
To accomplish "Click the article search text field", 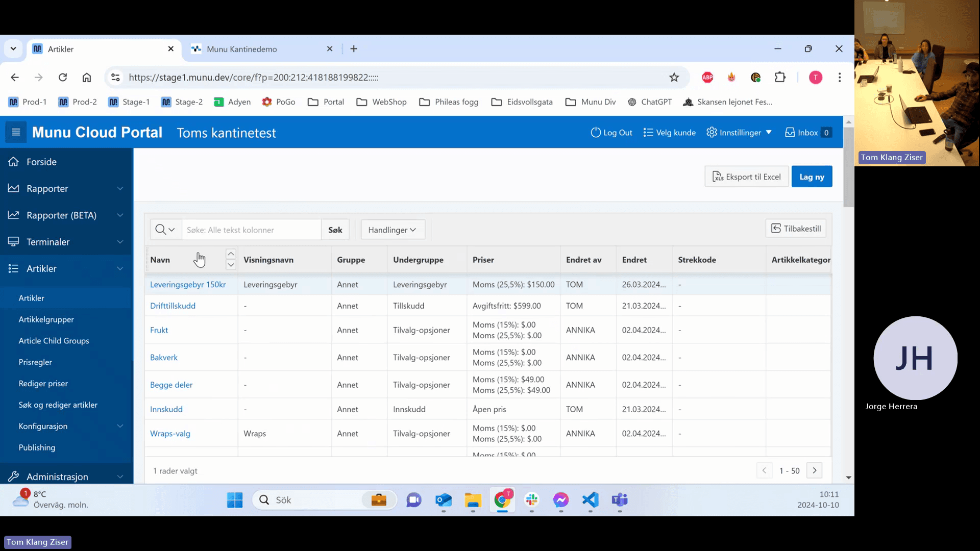I will click(252, 230).
